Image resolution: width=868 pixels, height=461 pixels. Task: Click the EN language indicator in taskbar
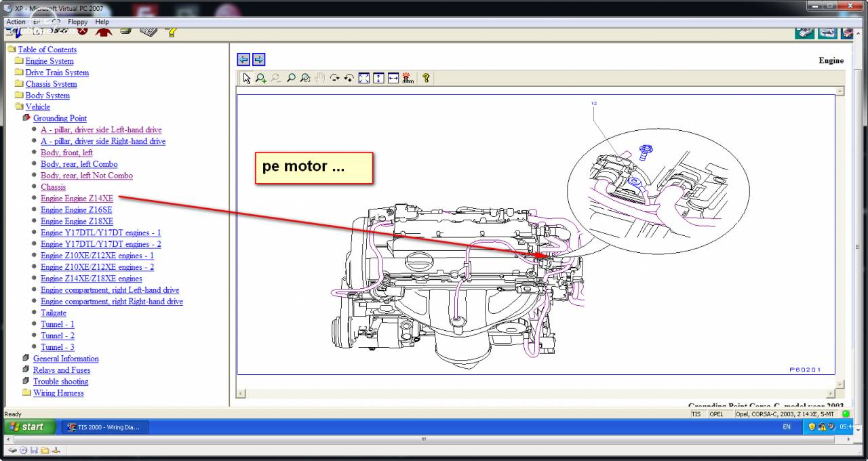pyautogui.click(x=787, y=427)
